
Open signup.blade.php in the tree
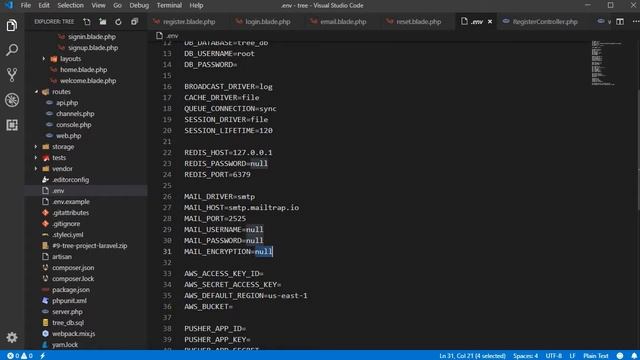point(93,48)
